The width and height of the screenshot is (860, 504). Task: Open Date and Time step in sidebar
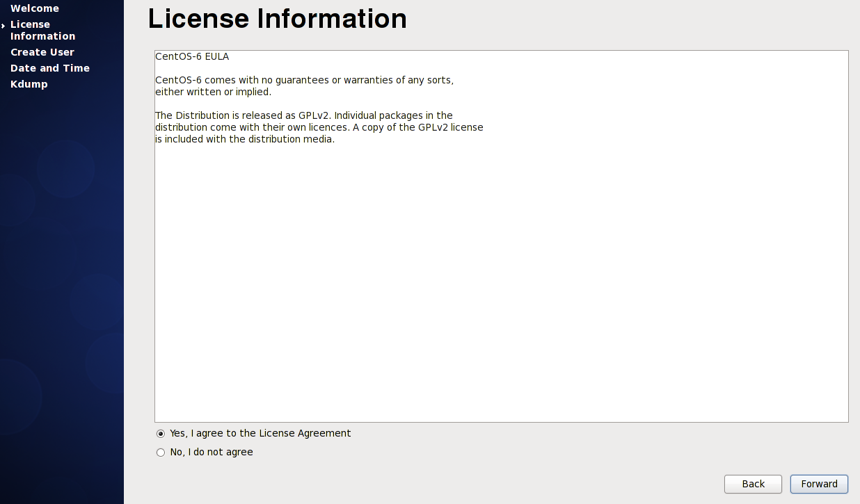point(50,68)
